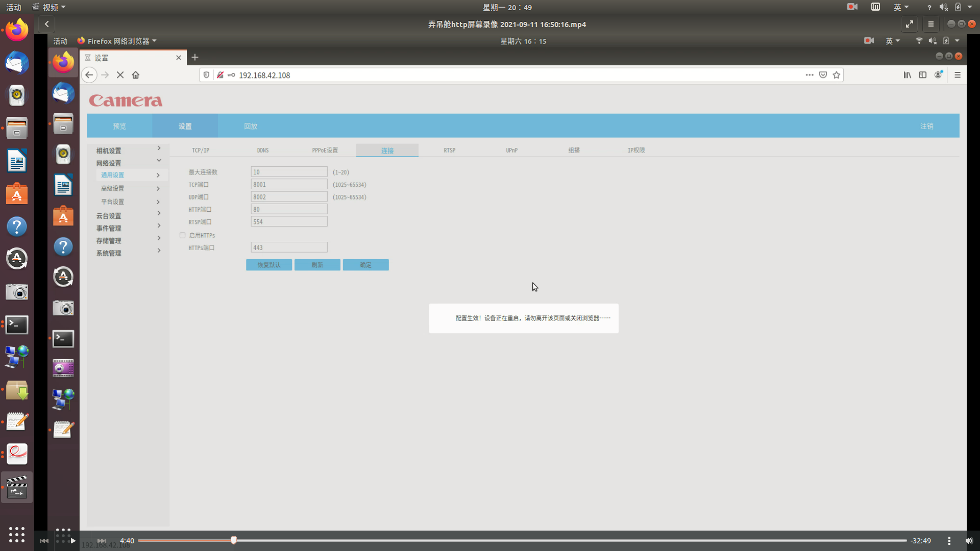Open Terminal from the Ubuntu dock
980x551 pixels.
click(17, 324)
